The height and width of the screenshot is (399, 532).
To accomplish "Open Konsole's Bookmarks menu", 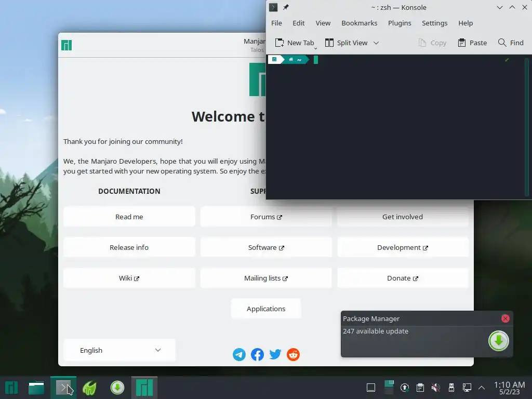I will (x=360, y=23).
